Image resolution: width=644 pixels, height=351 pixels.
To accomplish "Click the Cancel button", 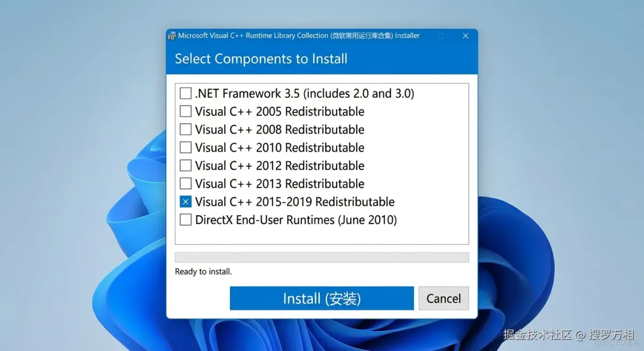I will [443, 298].
